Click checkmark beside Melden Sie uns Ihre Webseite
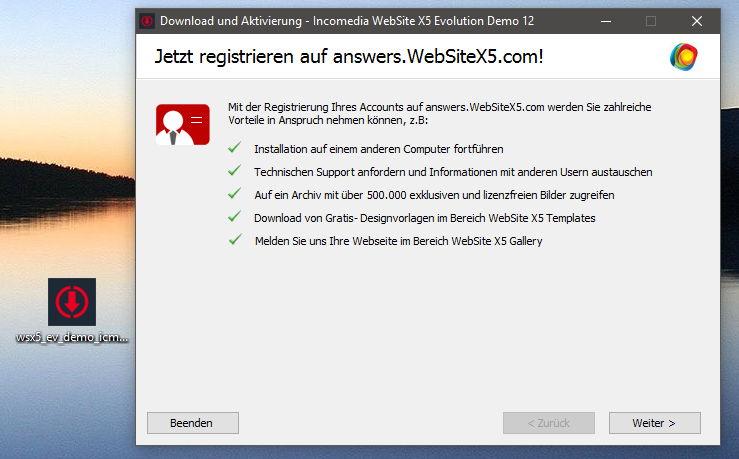The image size is (739, 459). [x=234, y=240]
